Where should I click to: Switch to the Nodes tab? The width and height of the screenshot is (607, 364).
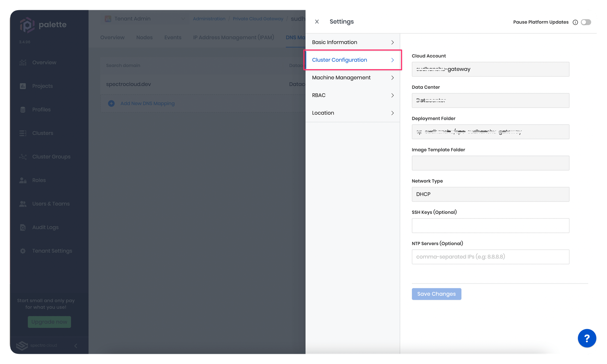pyautogui.click(x=144, y=38)
